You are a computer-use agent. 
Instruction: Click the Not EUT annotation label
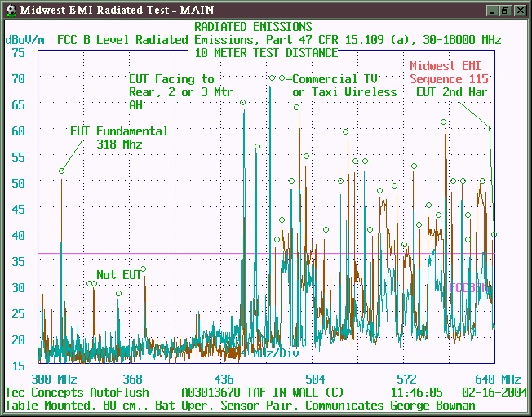[118, 275]
